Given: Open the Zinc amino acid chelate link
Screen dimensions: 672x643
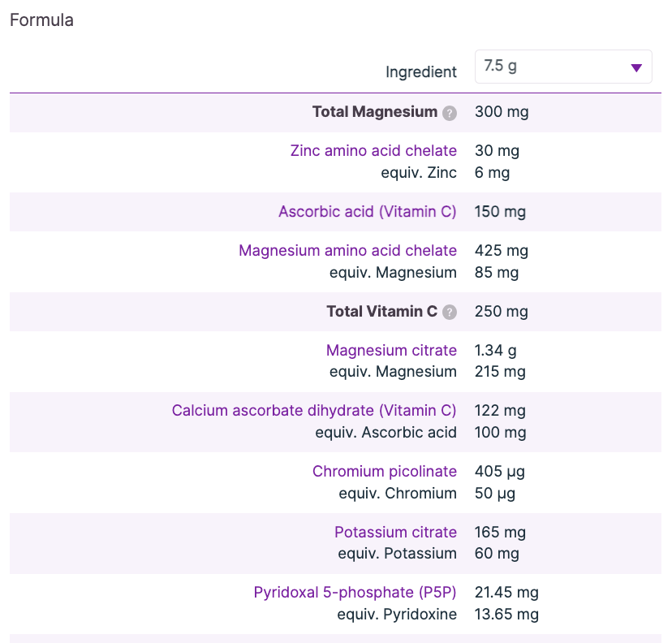Looking at the screenshot, I should point(373,151).
